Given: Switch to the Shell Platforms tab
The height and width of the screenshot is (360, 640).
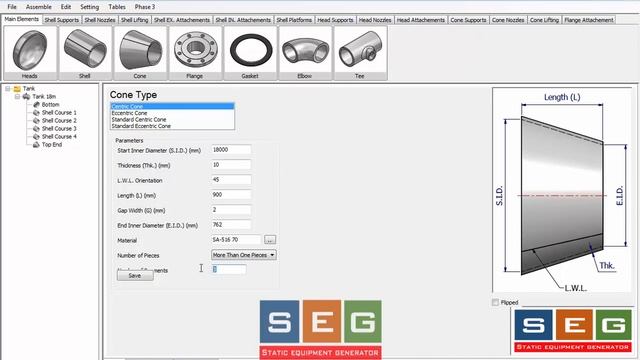Looking at the screenshot, I should 294,20.
